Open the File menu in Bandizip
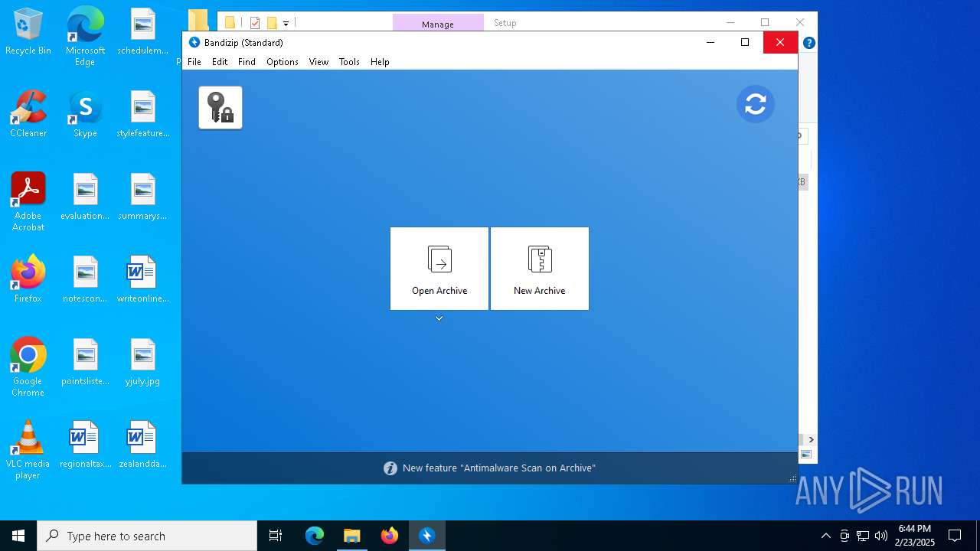The image size is (980, 551). [x=194, y=62]
